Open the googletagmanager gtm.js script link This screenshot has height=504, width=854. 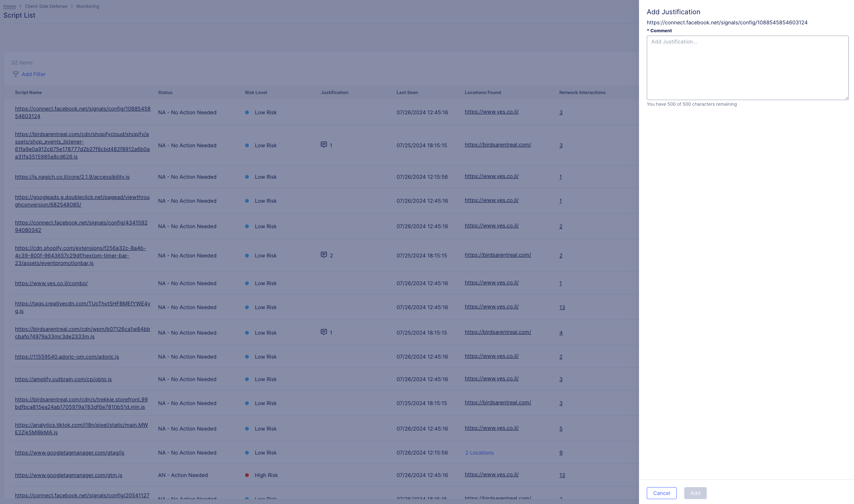tap(69, 475)
